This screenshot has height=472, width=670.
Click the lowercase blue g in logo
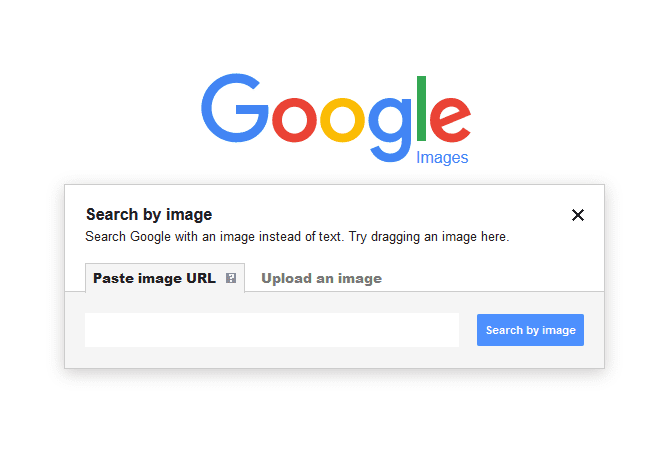pos(390,130)
